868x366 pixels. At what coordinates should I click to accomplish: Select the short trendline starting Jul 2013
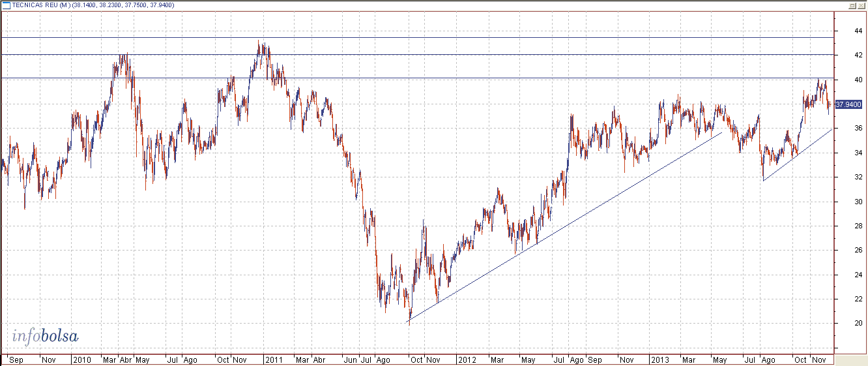point(797,155)
